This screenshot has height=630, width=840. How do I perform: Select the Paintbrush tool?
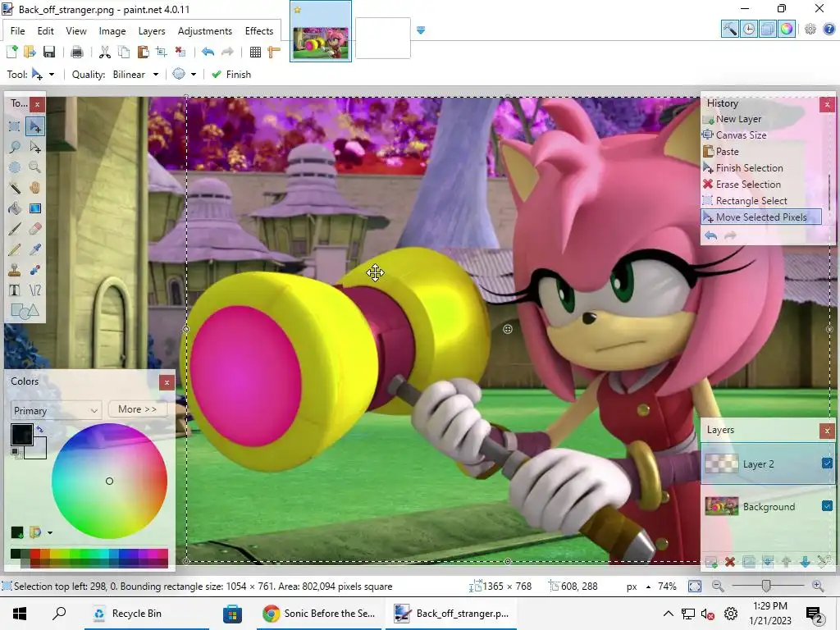[x=15, y=229]
